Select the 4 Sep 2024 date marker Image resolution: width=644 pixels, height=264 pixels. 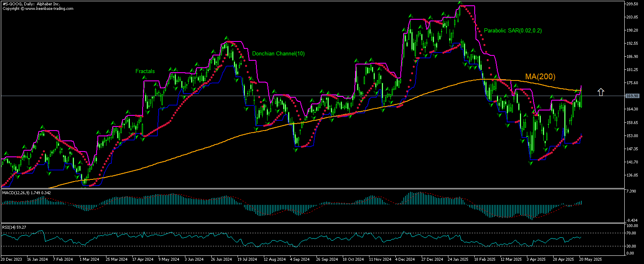point(300,259)
